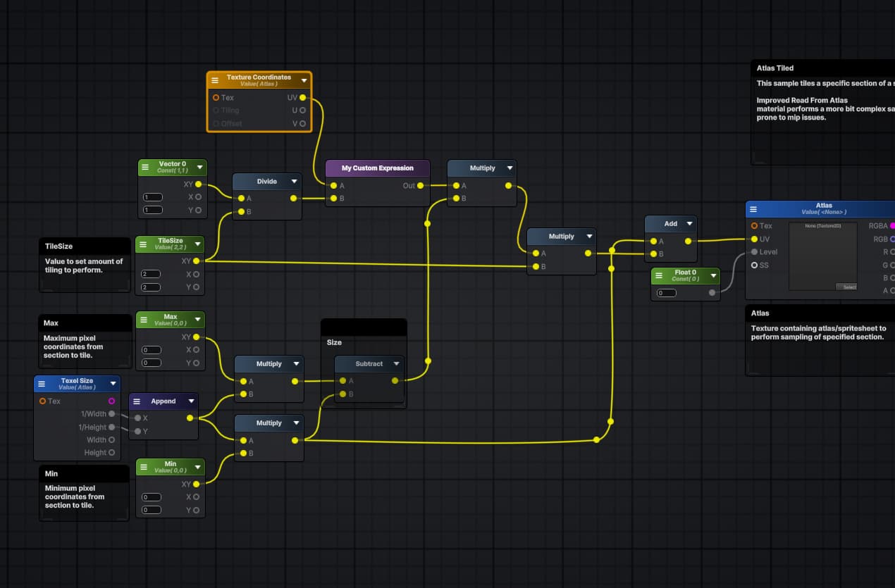The image size is (895, 588).
Task: Select the My Custom Expression node
Action: (x=376, y=168)
